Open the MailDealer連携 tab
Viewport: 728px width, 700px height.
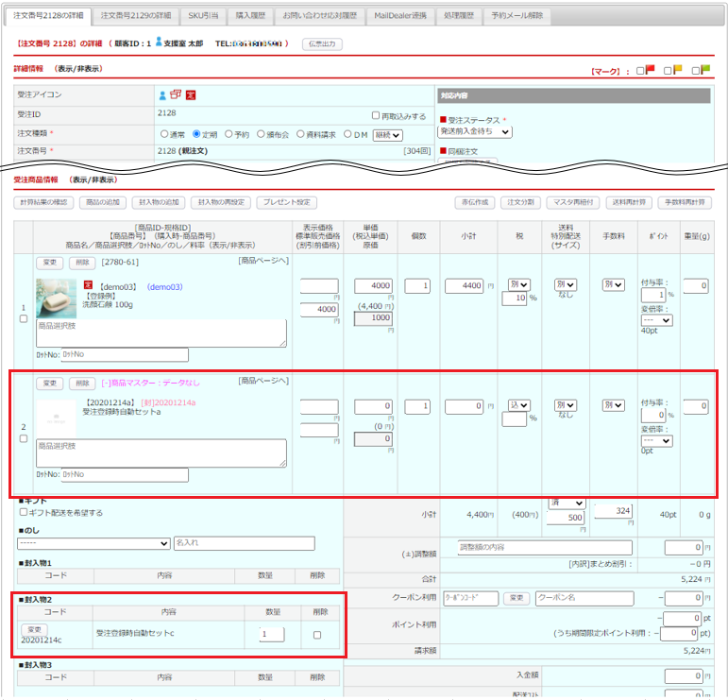(399, 16)
